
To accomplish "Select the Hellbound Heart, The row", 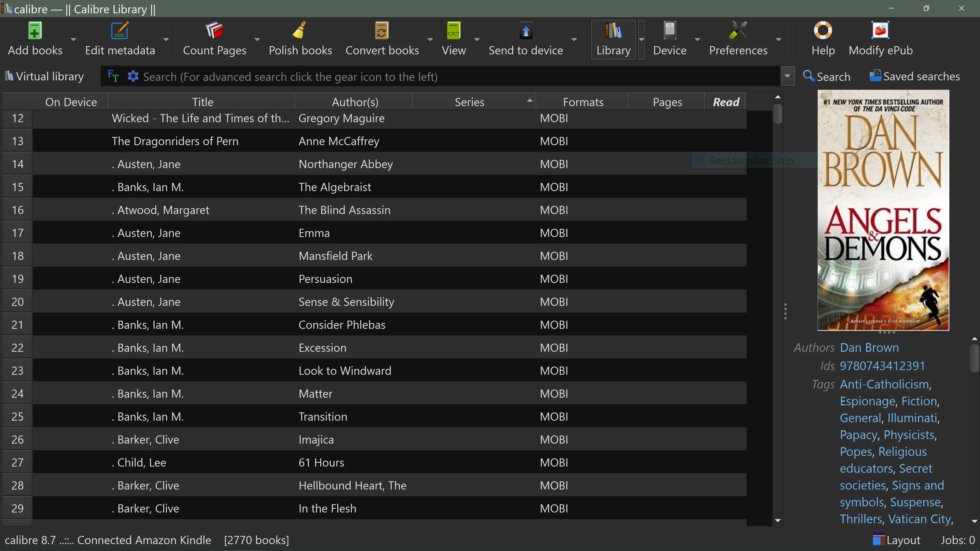I will point(389,486).
